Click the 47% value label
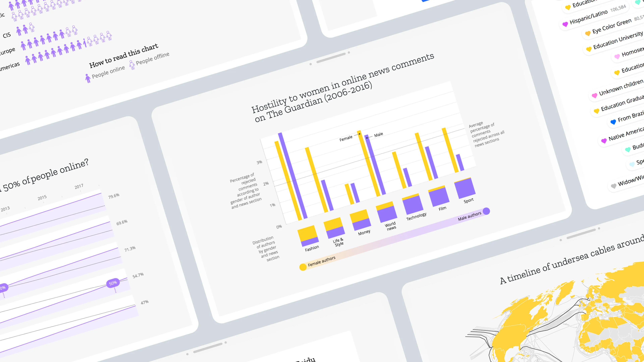Viewport: 644px width, 362px height. click(x=145, y=302)
